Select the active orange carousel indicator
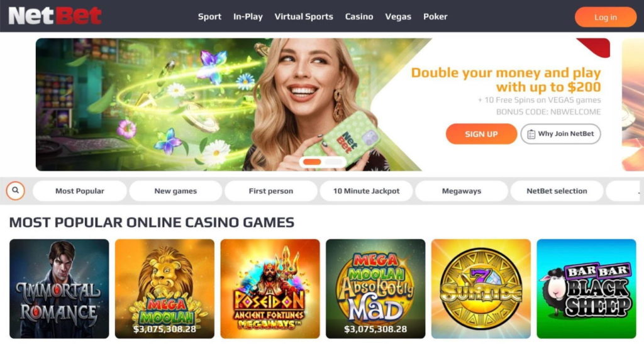This screenshot has height=344, width=644. [x=312, y=162]
